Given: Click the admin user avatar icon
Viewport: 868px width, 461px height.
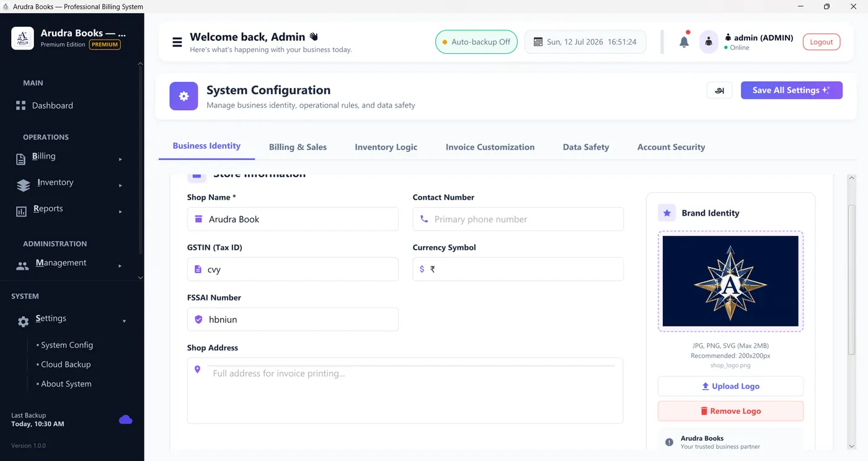Looking at the screenshot, I should (x=709, y=42).
